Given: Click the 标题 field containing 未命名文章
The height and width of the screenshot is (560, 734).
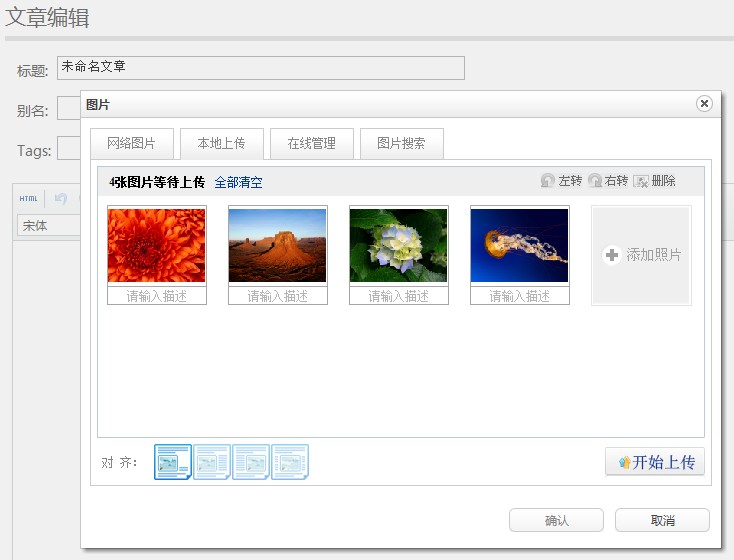Looking at the screenshot, I should click(x=261, y=68).
